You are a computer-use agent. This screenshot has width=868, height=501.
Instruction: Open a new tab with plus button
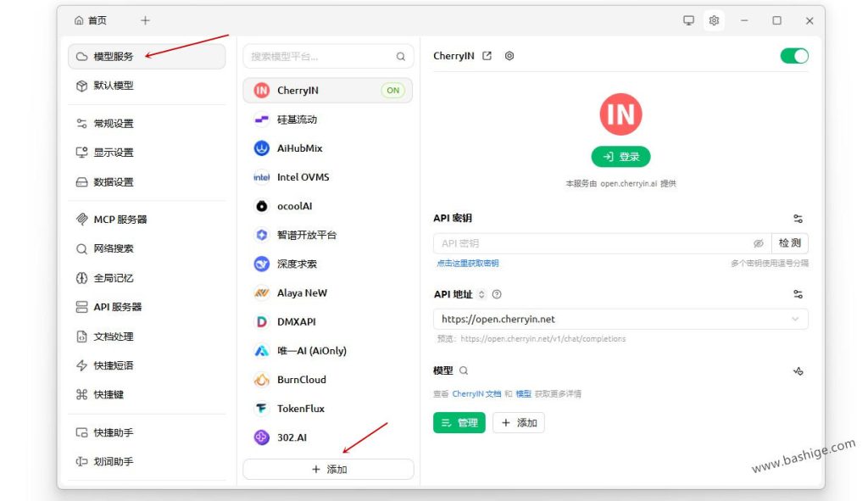tap(145, 20)
